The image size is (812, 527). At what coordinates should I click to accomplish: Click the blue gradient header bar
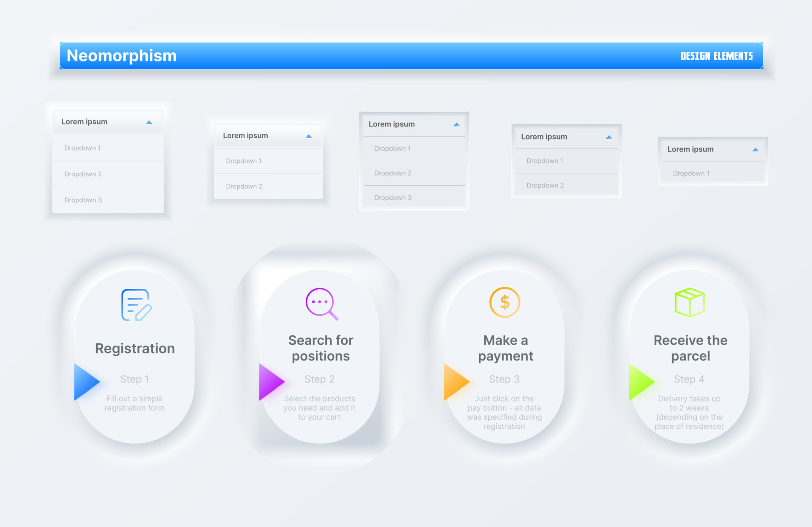406,55
